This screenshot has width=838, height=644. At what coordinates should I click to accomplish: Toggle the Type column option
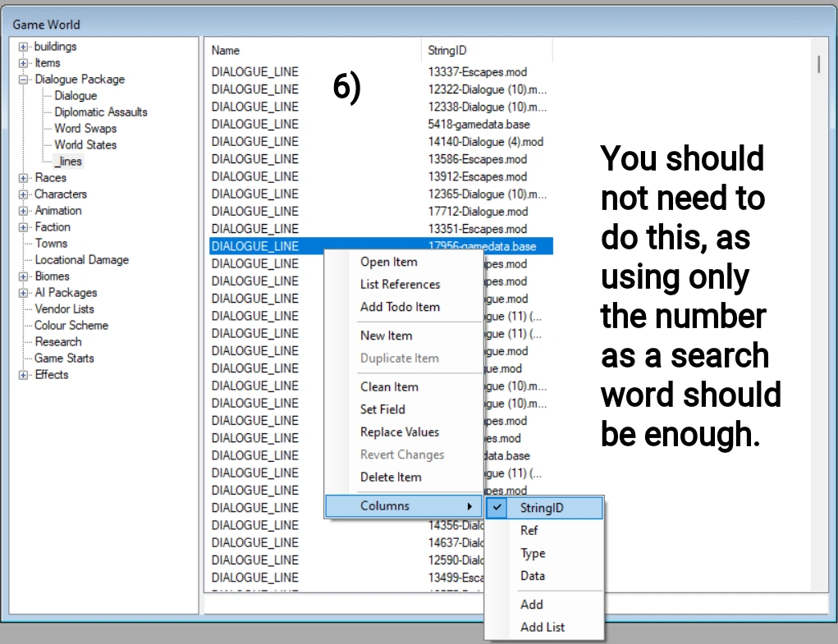(x=544, y=554)
